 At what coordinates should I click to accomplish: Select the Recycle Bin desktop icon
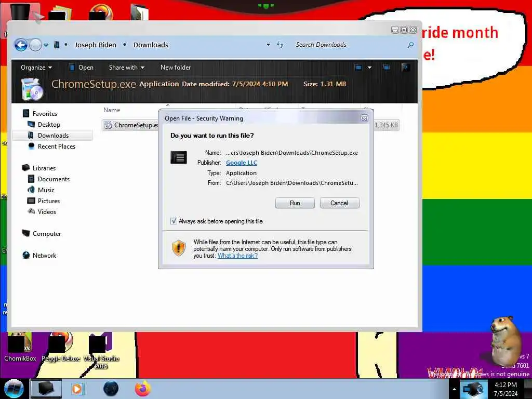click(x=20, y=13)
